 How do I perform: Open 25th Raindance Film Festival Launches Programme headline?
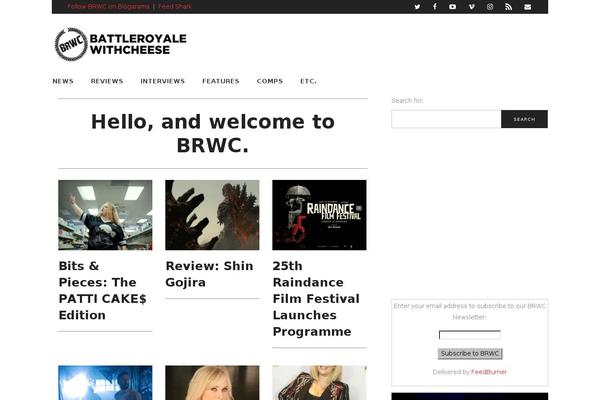pos(316,299)
